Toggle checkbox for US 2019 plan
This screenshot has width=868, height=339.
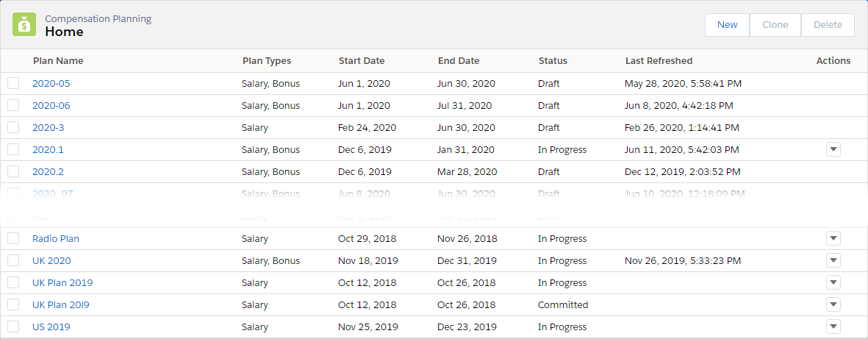coord(13,327)
